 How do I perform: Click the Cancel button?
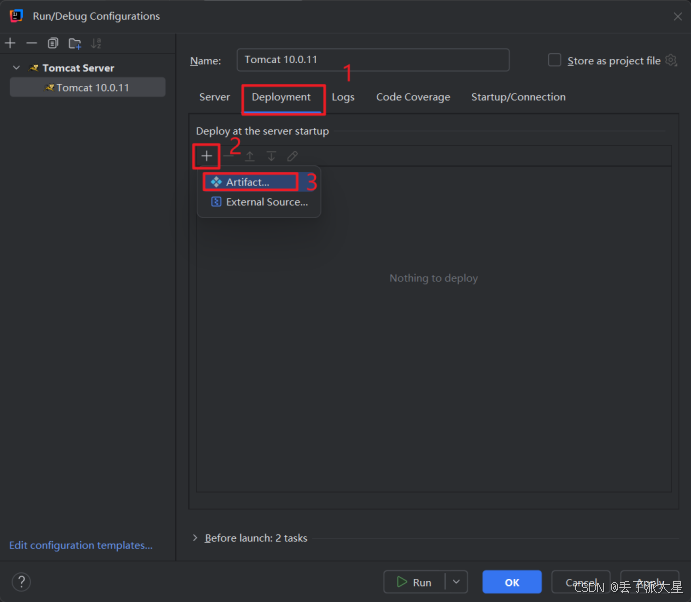[x=581, y=582]
